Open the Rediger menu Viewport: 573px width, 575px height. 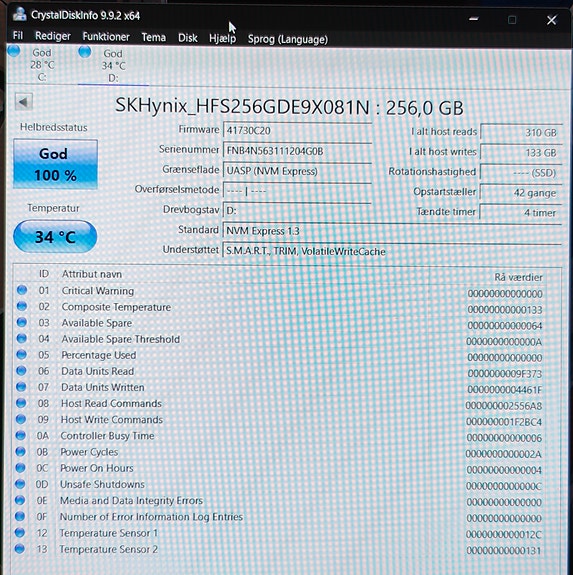coord(53,36)
